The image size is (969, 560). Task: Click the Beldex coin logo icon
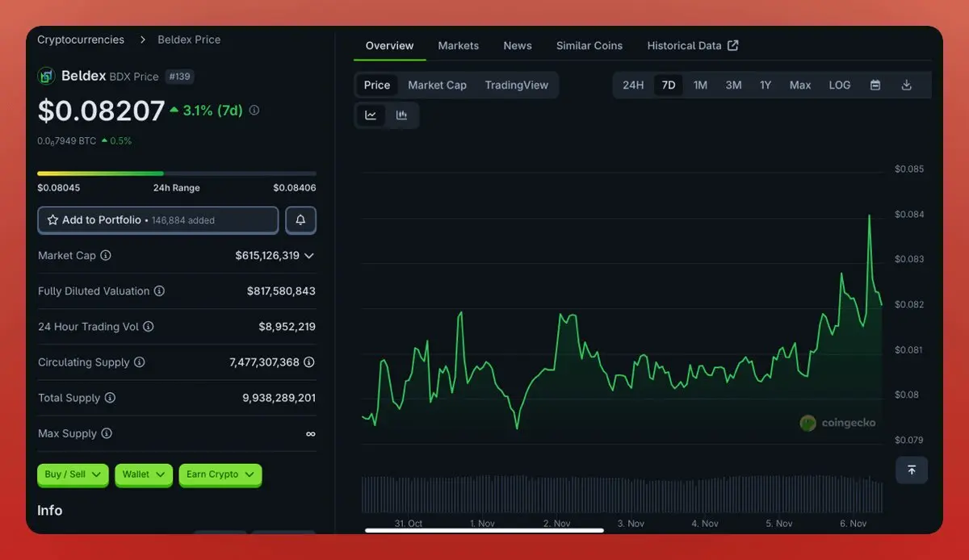pos(46,77)
